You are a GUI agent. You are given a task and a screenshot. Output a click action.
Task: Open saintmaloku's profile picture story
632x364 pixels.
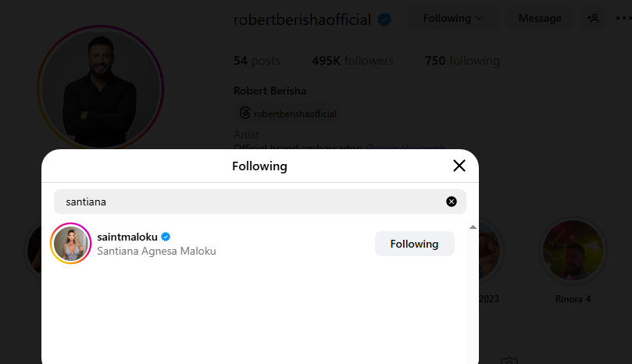click(71, 244)
